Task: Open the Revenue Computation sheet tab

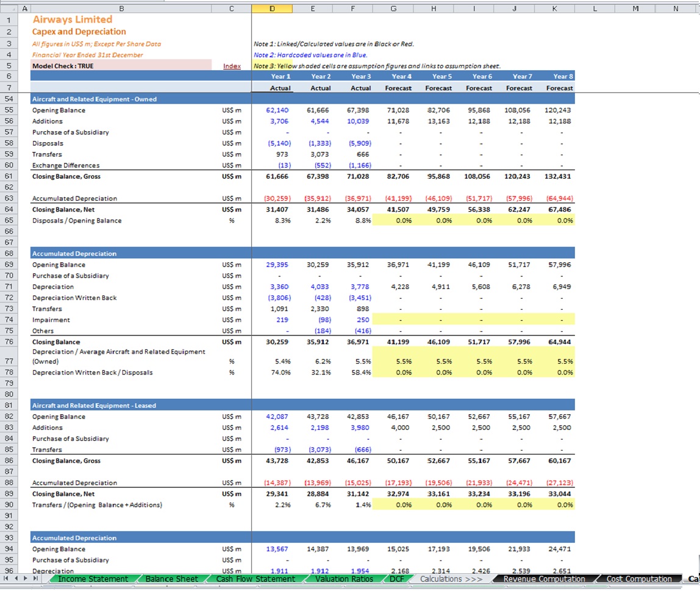Action: (544, 579)
